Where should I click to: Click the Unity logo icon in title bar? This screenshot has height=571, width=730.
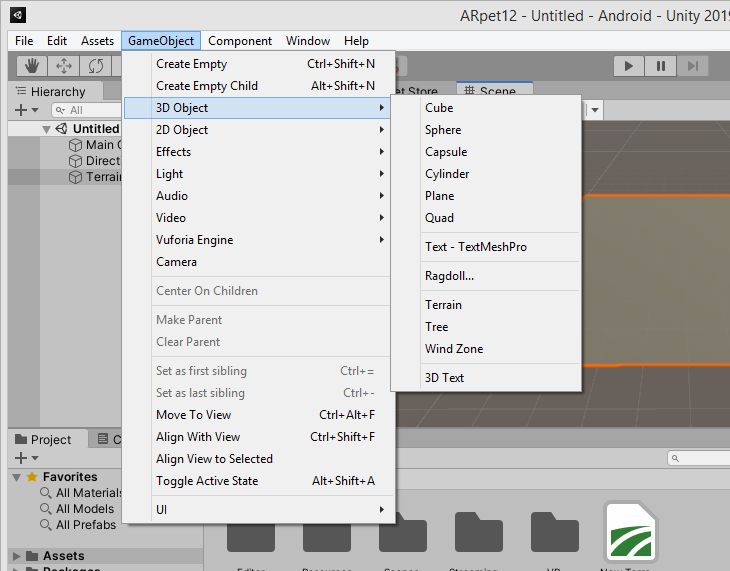point(18,15)
